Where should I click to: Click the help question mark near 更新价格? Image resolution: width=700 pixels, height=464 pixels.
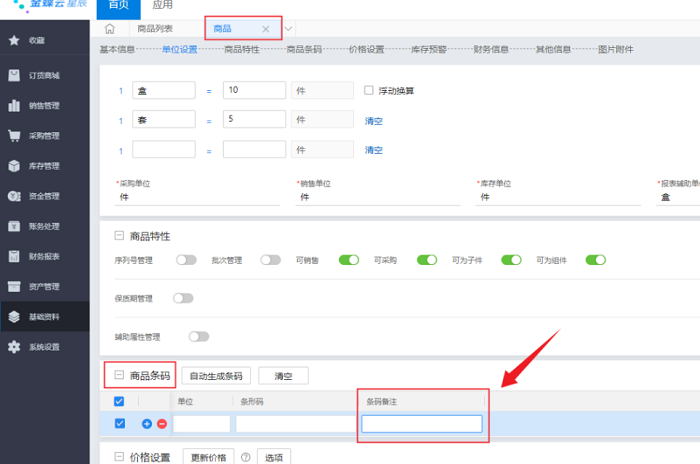click(245, 457)
